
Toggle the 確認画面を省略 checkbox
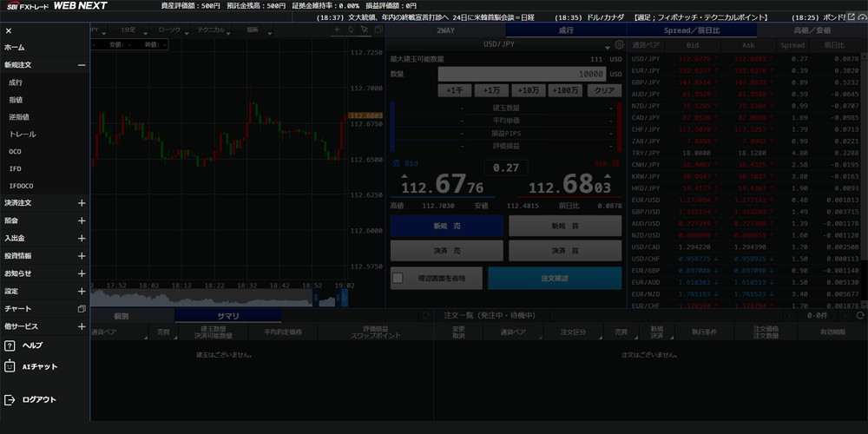pyautogui.click(x=398, y=279)
